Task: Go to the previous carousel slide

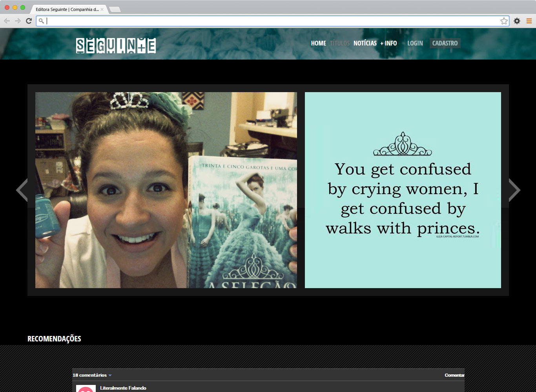Action: pyautogui.click(x=22, y=190)
